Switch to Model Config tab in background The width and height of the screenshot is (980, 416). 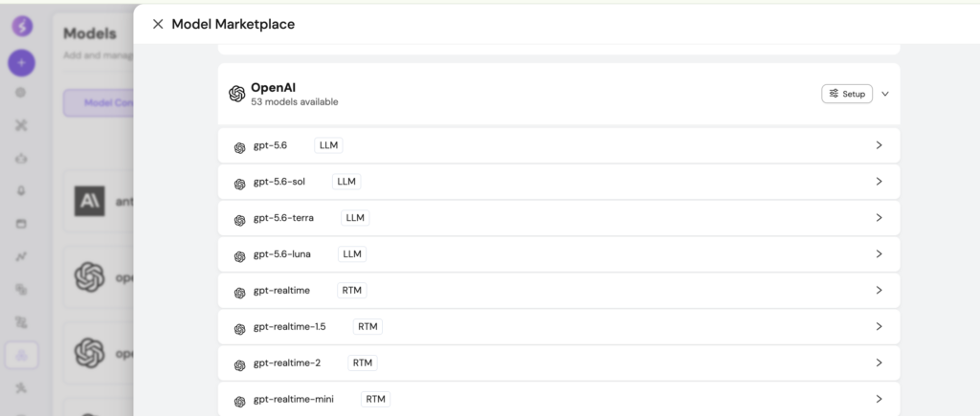pyautogui.click(x=99, y=103)
